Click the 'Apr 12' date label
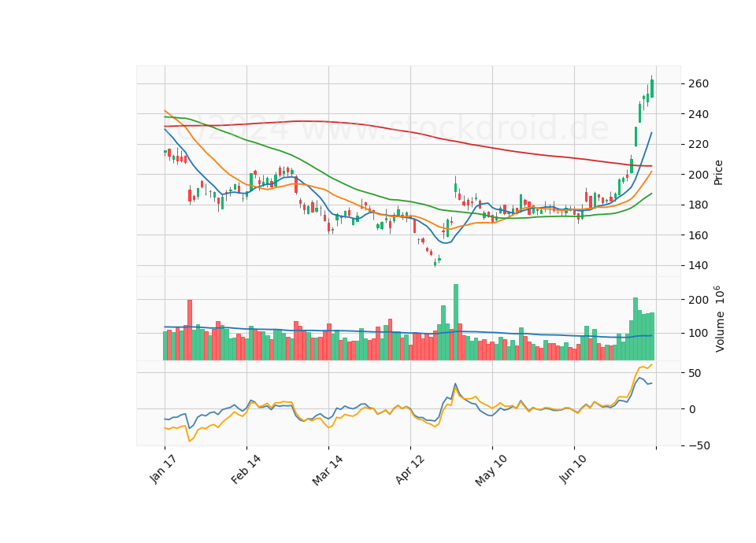This screenshot has height=543, width=756. click(x=409, y=469)
